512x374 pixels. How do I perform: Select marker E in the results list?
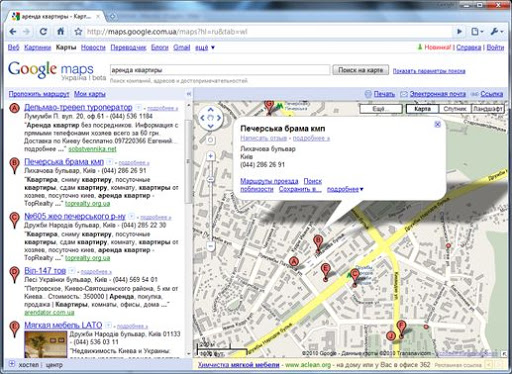pos(14,329)
